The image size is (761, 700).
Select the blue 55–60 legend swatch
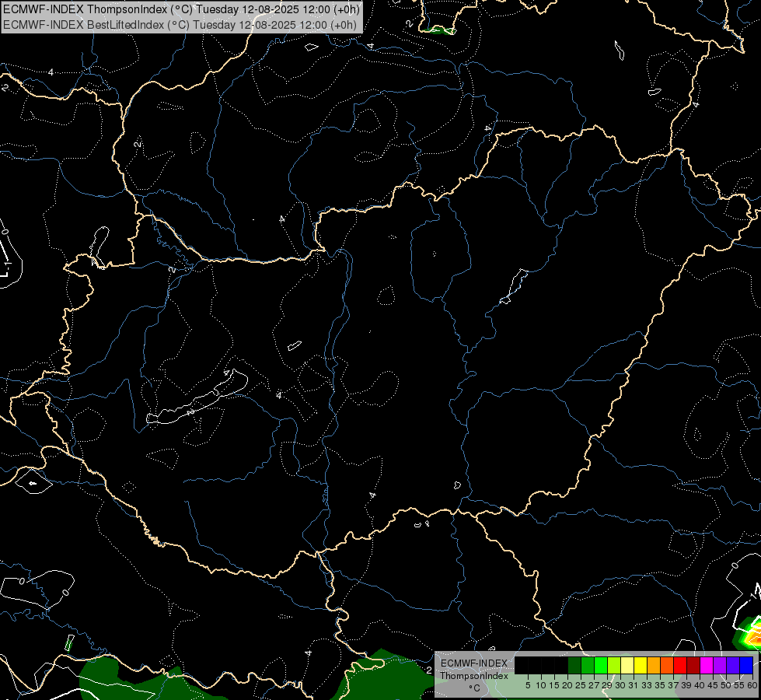pyautogui.click(x=746, y=665)
